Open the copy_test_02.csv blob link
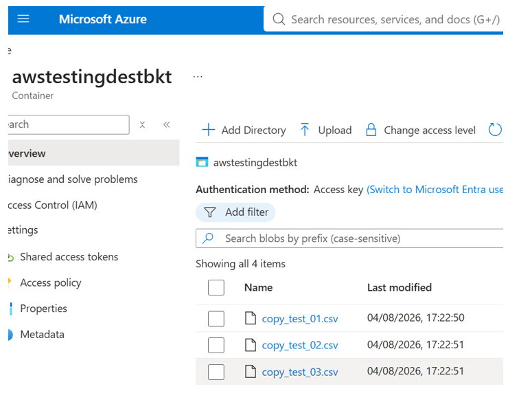The height and width of the screenshot is (402, 532). pyautogui.click(x=300, y=345)
